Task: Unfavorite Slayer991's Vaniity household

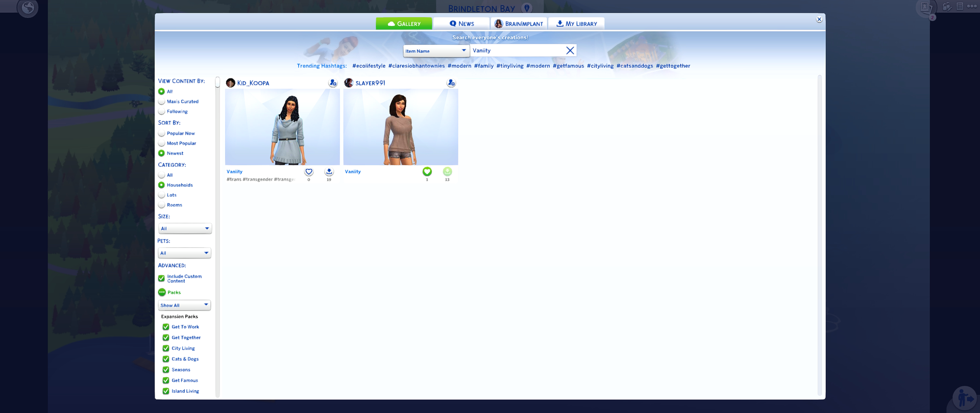Action: point(427,172)
